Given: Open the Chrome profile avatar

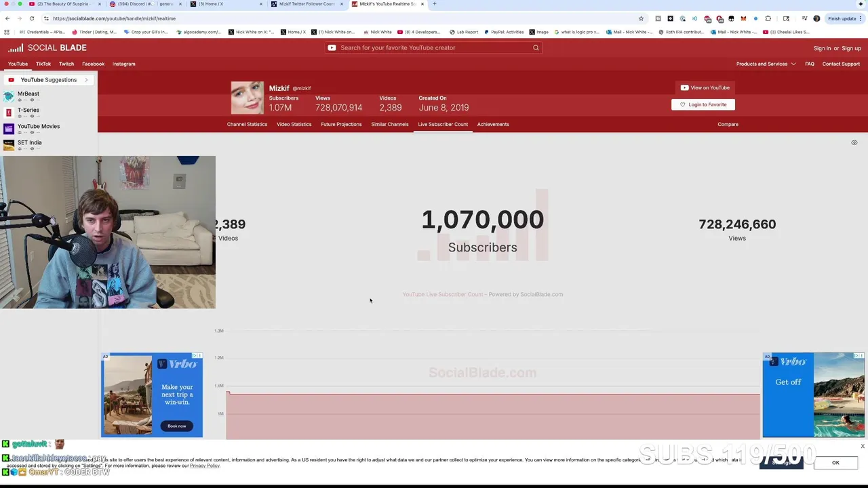Looking at the screenshot, I should point(816,18).
